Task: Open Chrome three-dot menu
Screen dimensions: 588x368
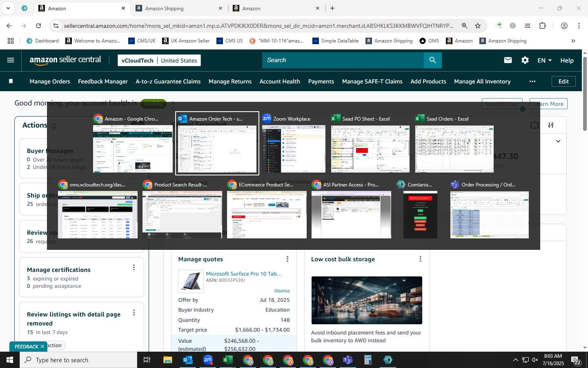Action: (x=579, y=26)
